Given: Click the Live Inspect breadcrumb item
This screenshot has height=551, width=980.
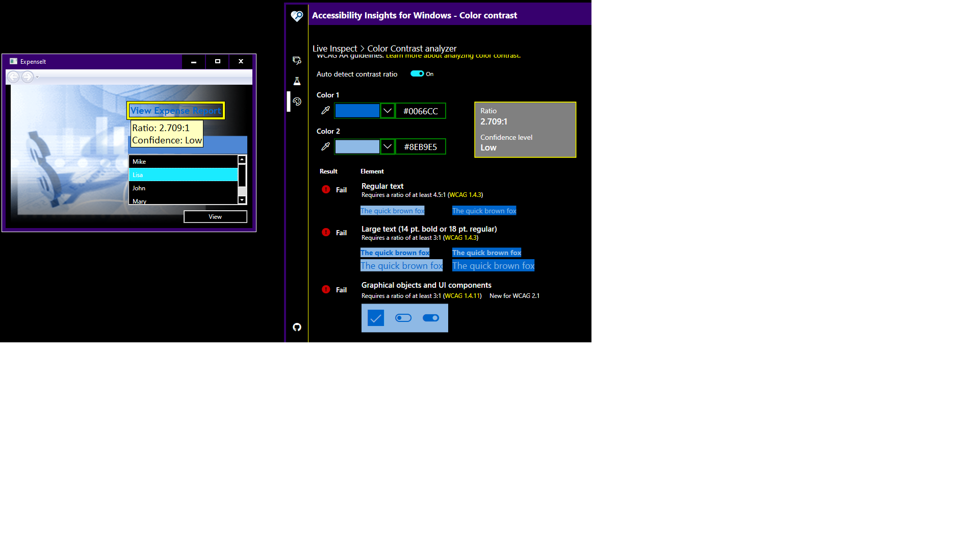Looking at the screenshot, I should click(x=334, y=48).
